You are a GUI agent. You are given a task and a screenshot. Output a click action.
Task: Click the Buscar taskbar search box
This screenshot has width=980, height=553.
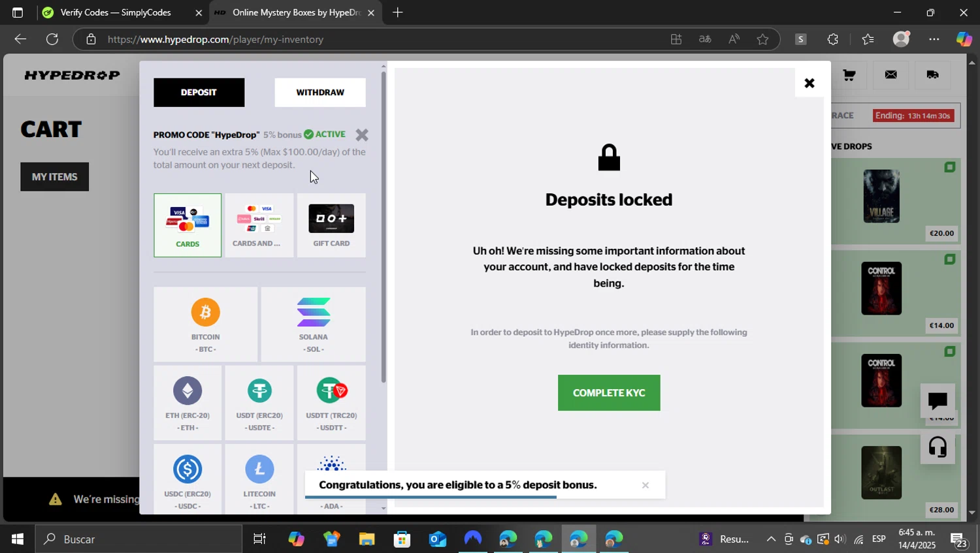[x=139, y=539]
